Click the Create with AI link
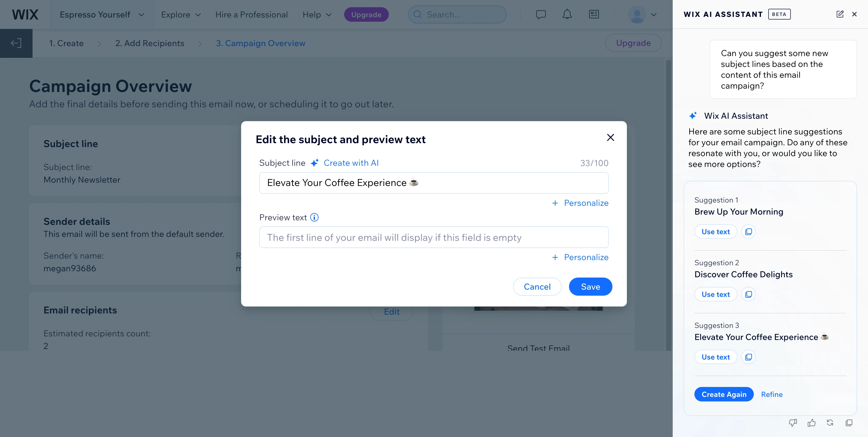The image size is (868, 437). click(x=351, y=163)
